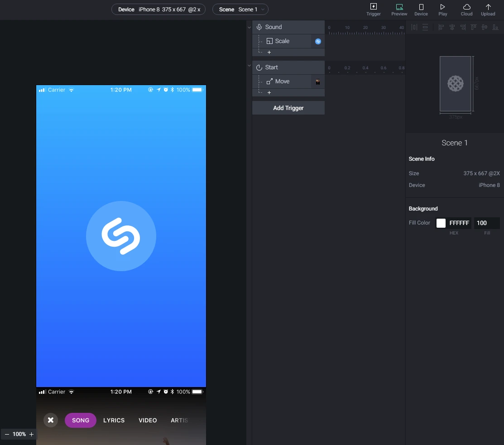Click the Scene Info size value
The image size is (504, 445).
481,173
